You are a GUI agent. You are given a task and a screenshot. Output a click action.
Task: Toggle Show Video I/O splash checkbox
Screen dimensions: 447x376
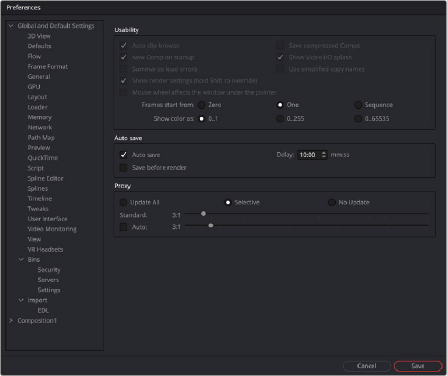pyautogui.click(x=280, y=57)
